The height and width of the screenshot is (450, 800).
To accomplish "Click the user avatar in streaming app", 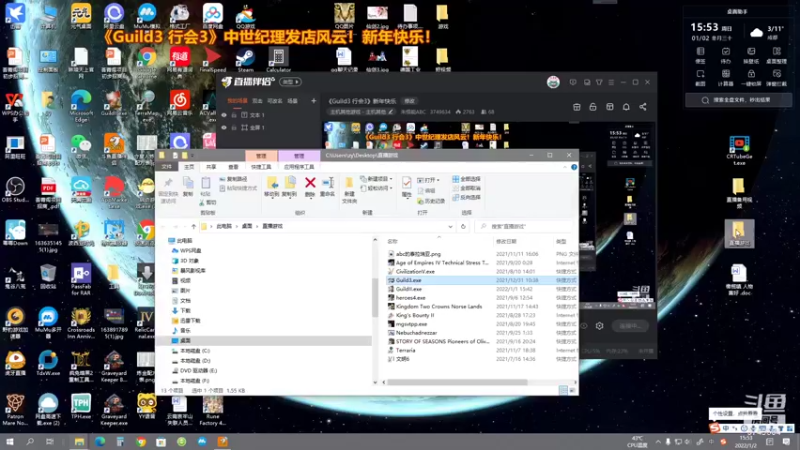I will click(553, 82).
